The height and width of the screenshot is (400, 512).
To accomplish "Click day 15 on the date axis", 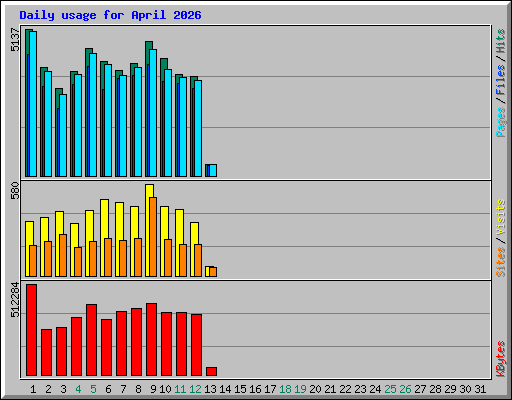I will (x=240, y=389).
